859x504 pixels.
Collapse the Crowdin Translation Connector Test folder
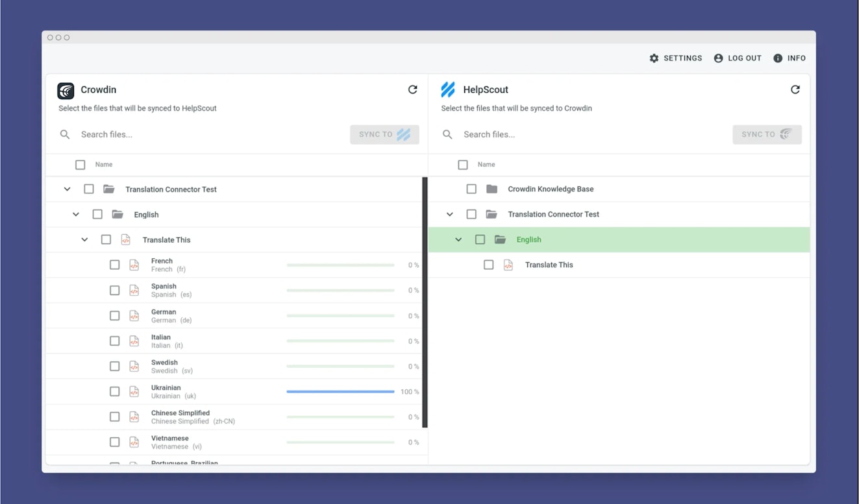click(67, 189)
